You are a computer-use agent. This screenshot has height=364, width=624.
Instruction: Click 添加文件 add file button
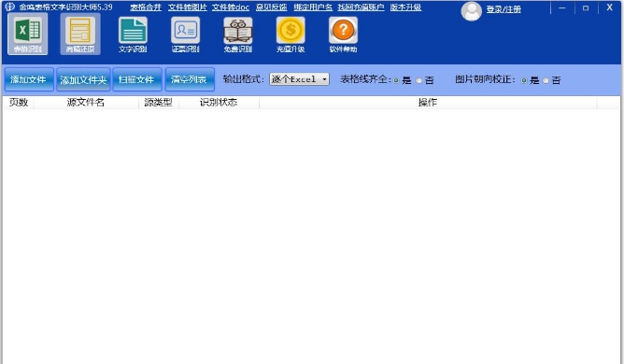click(x=29, y=79)
